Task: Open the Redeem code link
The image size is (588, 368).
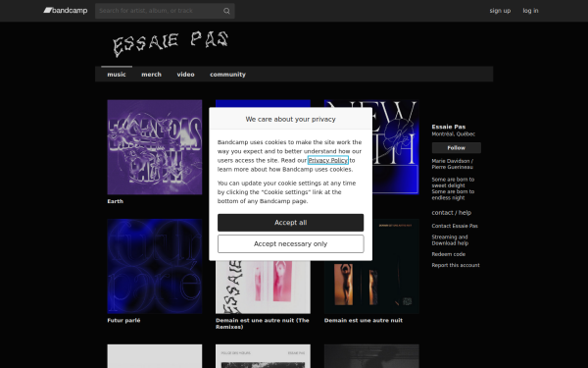Action: [449, 254]
